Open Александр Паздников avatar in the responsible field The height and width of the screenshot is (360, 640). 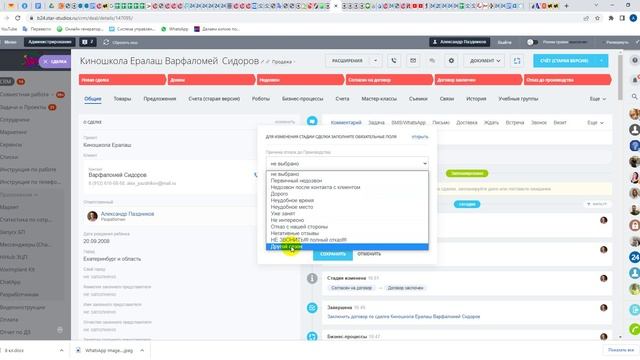92,216
